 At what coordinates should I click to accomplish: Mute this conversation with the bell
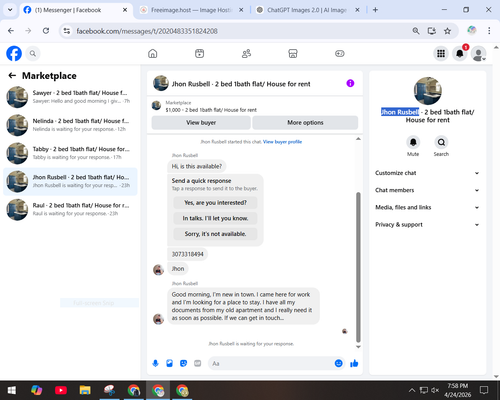click(x=413, y=142)
